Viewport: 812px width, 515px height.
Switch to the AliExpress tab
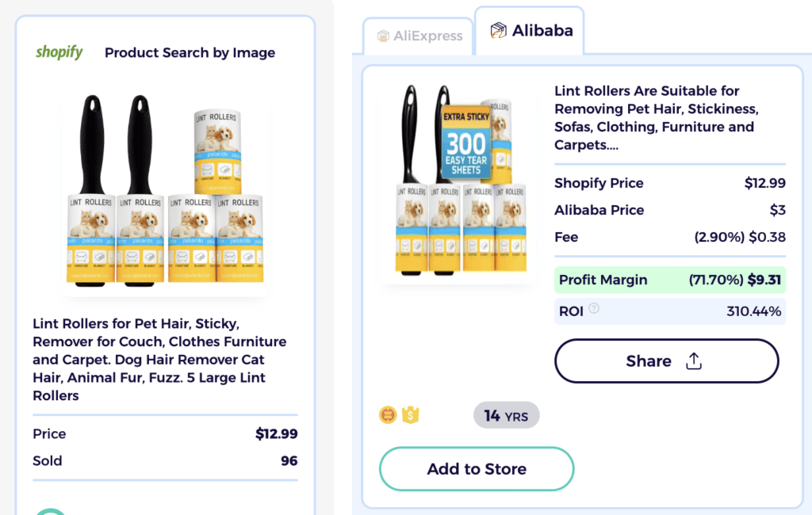418,36
